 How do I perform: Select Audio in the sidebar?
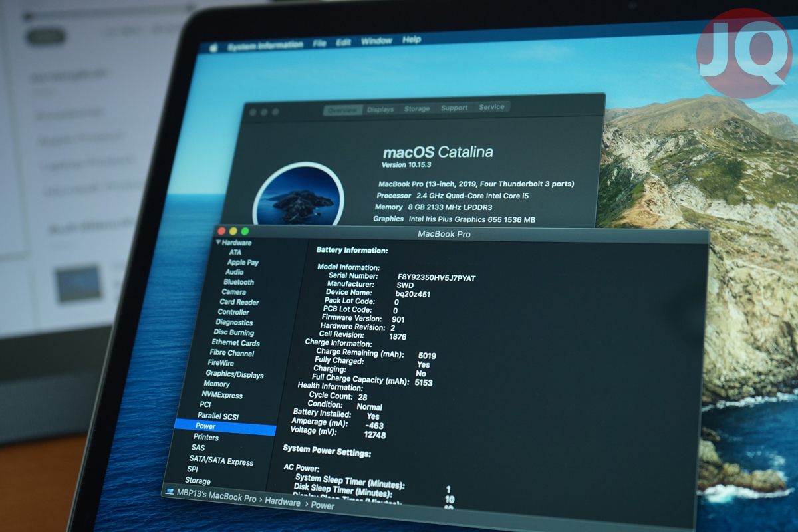coord(234,272)
